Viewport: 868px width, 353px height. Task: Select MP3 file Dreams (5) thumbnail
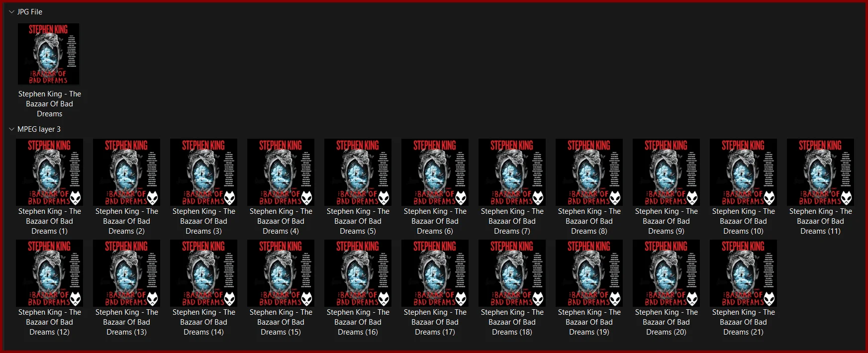[x=358, y=172]
